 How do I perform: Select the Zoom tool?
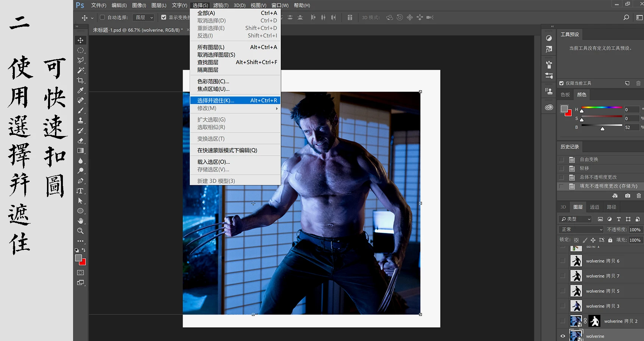coord(80,231)
